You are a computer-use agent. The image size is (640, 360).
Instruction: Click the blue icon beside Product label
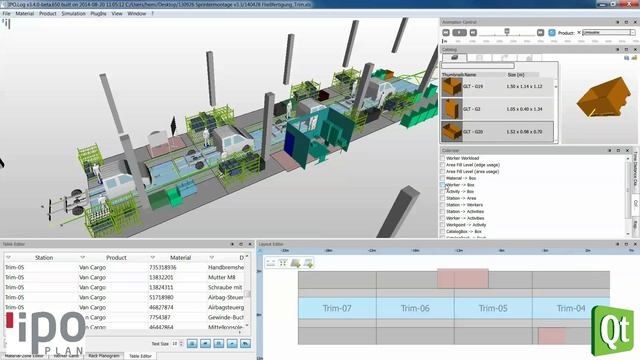[552, 32]
